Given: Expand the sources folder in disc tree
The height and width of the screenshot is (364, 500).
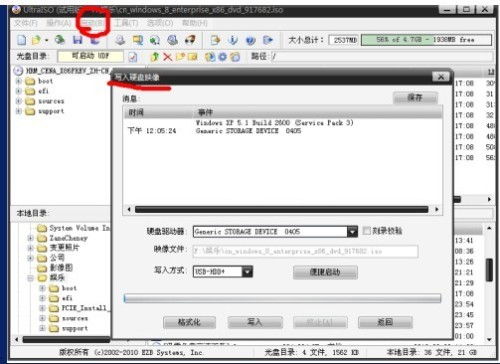Looking at the screenshot, I should (19, 101).
